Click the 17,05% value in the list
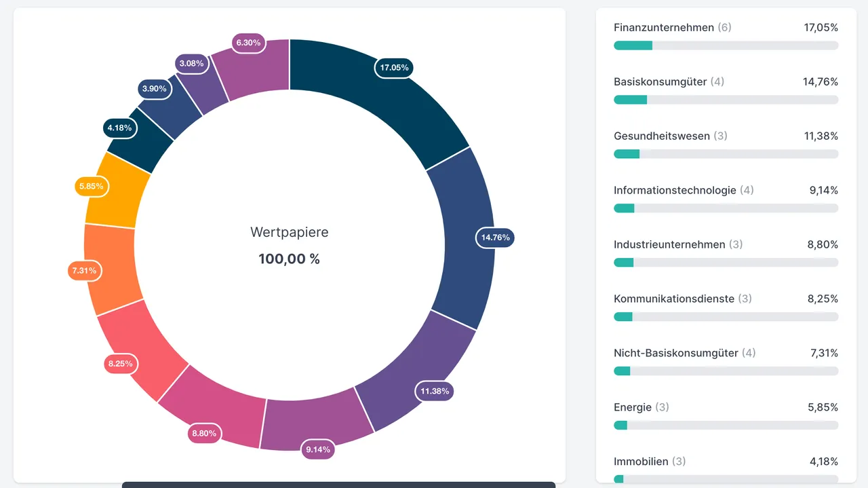Image resolution: width=868 pixels, height=488 pixels. 821,27
